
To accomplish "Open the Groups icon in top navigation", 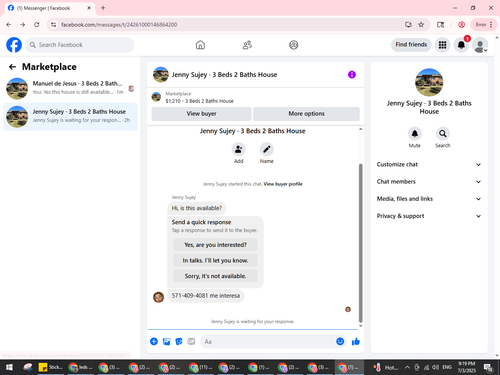I will pos(294,45).
